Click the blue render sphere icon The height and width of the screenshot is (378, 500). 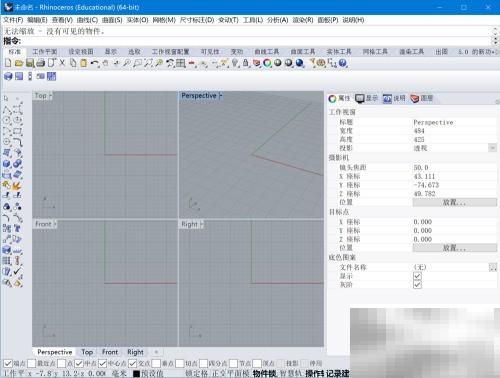[300, 63]
